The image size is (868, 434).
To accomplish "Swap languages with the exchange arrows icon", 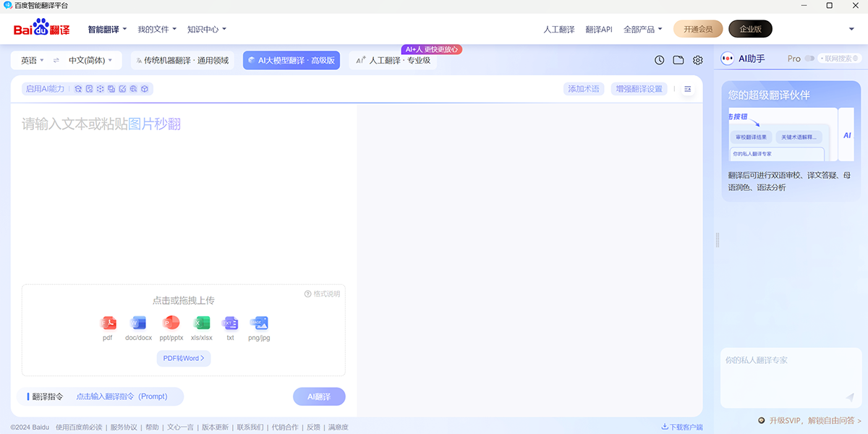I will point(56,60).
